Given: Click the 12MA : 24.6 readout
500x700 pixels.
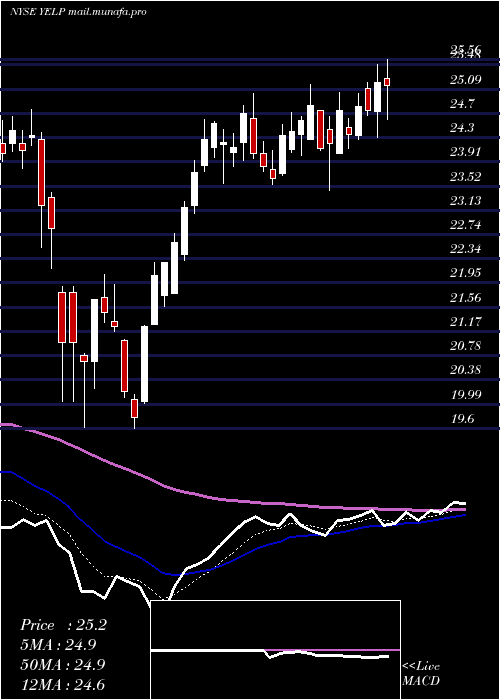Looking at the screenshot, I should 62,684.
